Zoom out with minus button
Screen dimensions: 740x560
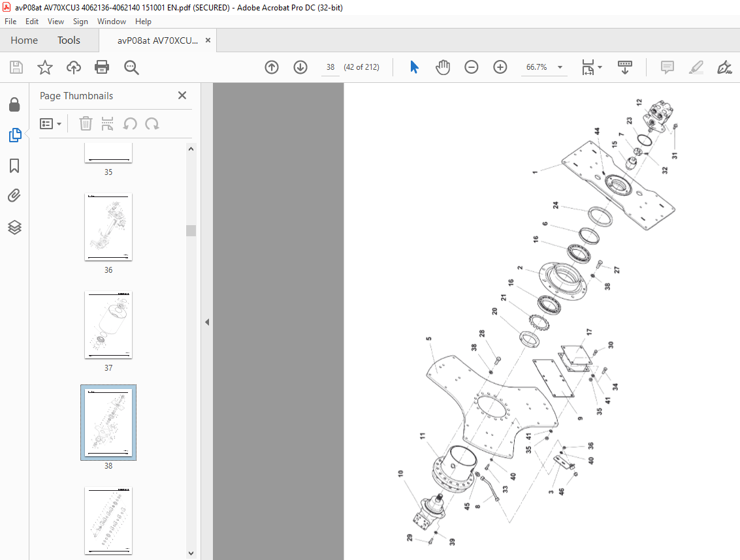472,67
